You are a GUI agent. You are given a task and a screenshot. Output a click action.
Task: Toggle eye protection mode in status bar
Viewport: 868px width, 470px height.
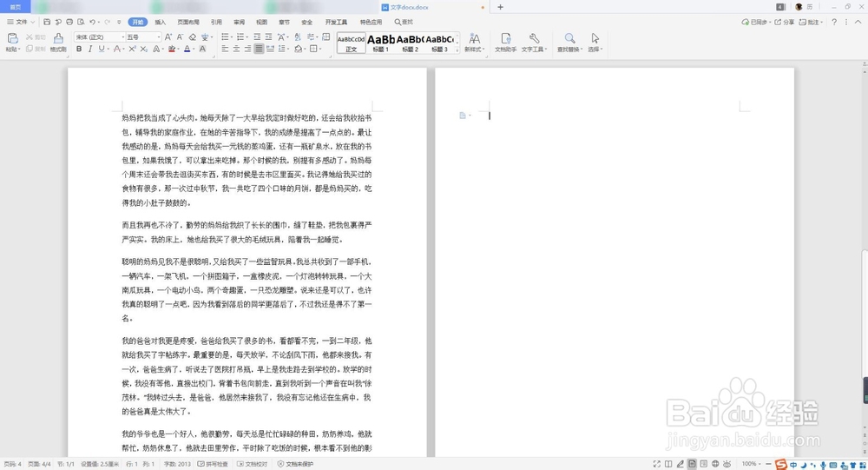tap(727, 464)
